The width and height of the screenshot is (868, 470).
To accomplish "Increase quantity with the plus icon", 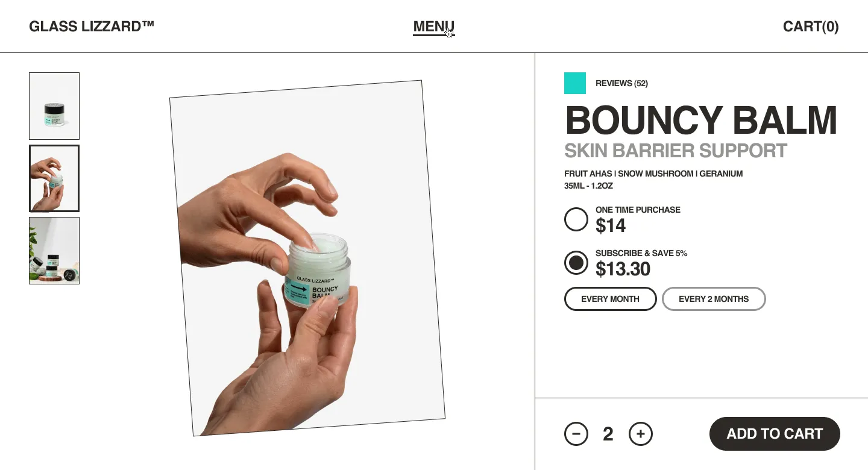I will [641, 434].
